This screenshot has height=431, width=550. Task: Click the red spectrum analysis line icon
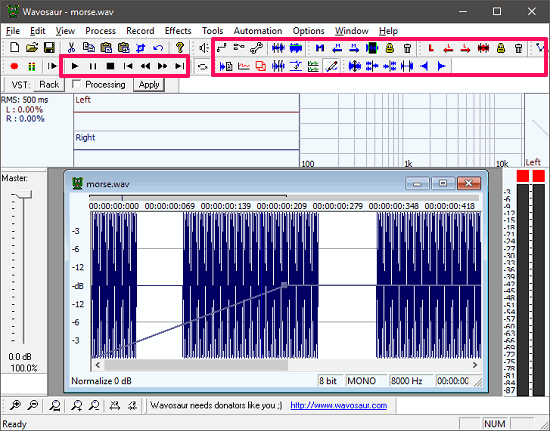244,66
